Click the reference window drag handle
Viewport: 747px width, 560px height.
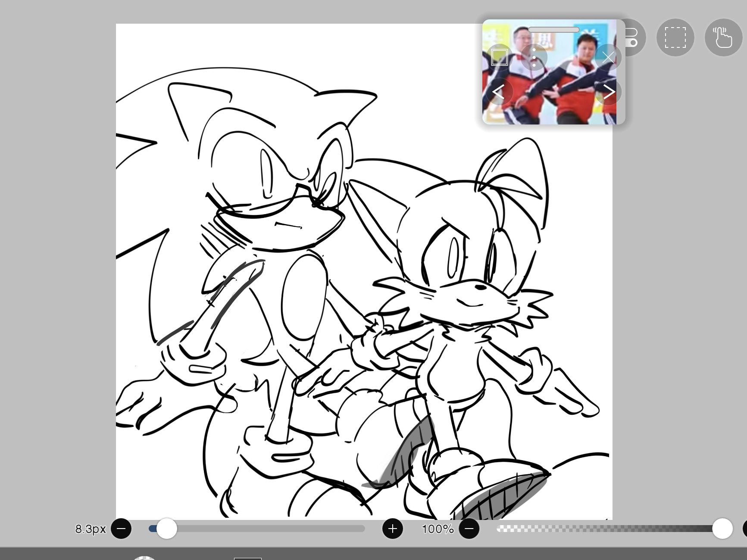pyautogui.click(x=553, y=30)
